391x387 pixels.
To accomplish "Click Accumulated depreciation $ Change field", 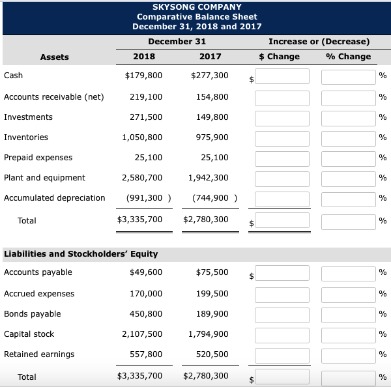I will point(282,199).
